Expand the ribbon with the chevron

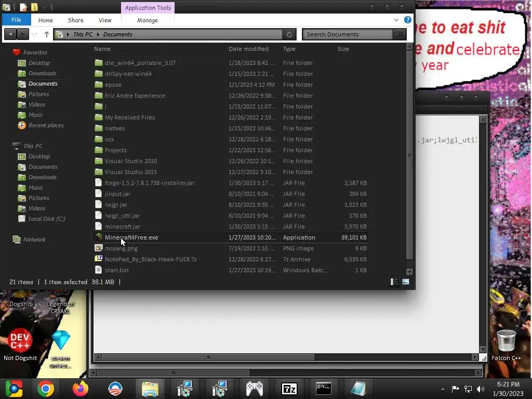(x=396, y=20)
